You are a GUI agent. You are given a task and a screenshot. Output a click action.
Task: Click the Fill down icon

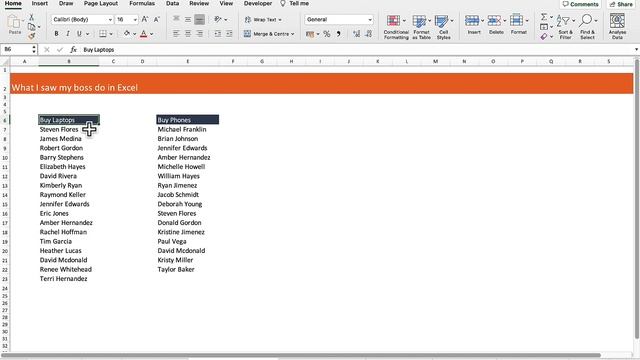click(x=544, y=27)
